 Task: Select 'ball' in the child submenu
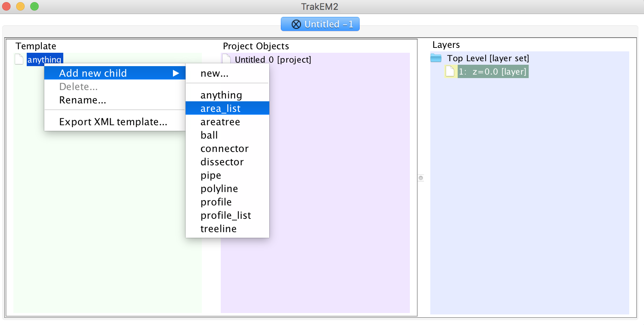pyautogui.click(x=227, y=135)
